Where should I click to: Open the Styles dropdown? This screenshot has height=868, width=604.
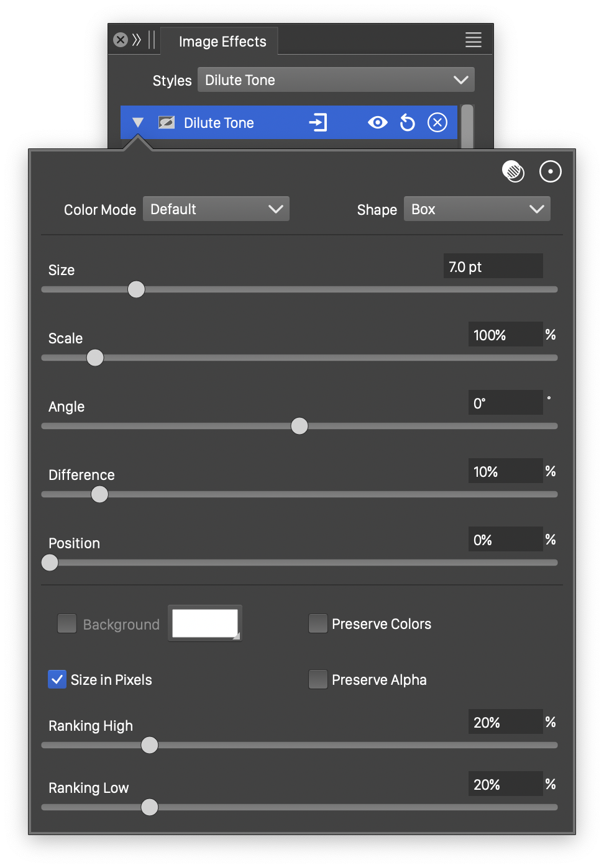click(336, 80)
